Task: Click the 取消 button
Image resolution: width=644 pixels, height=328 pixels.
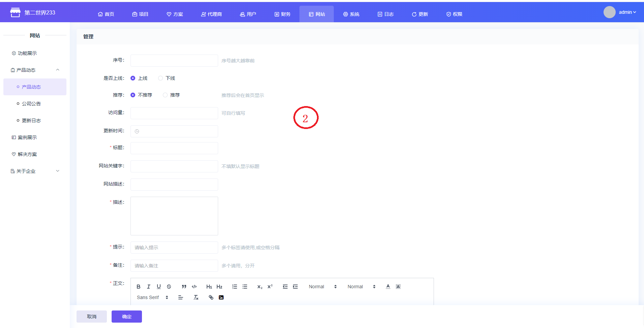Action: [x=92, y=317]
